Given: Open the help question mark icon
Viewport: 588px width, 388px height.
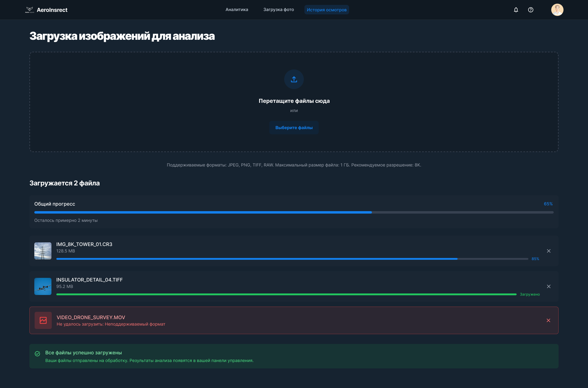Looking at the screenshot, I should pos(531,10).
